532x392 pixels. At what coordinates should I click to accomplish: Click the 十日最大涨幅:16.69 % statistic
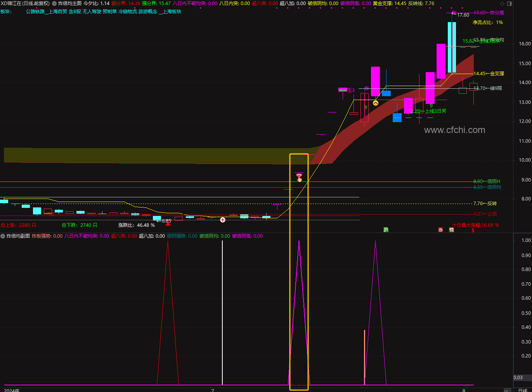476,225
